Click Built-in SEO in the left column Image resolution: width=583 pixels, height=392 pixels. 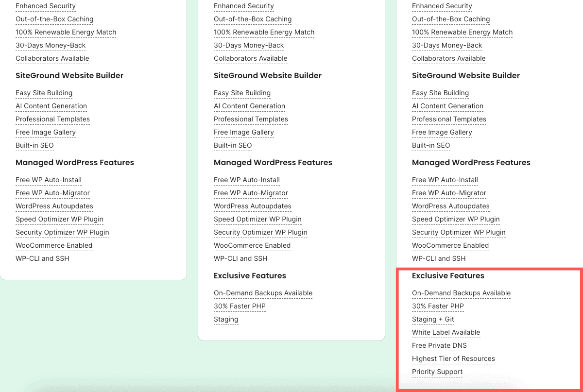(34, 146)
